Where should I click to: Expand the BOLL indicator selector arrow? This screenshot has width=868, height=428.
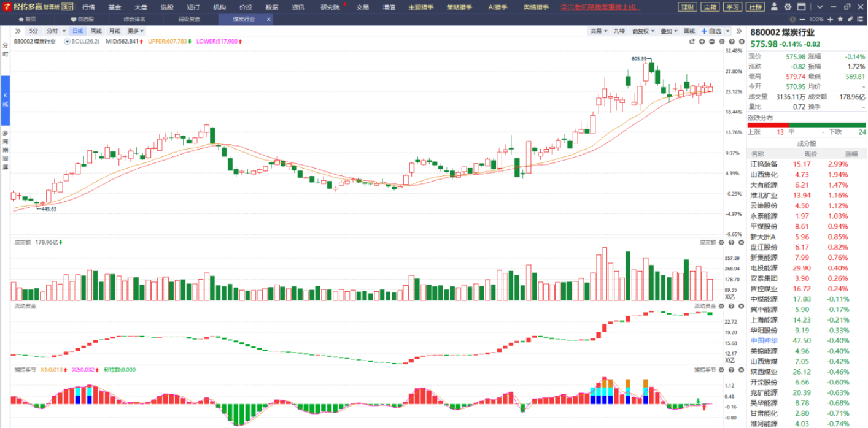[x=67, y=42]
